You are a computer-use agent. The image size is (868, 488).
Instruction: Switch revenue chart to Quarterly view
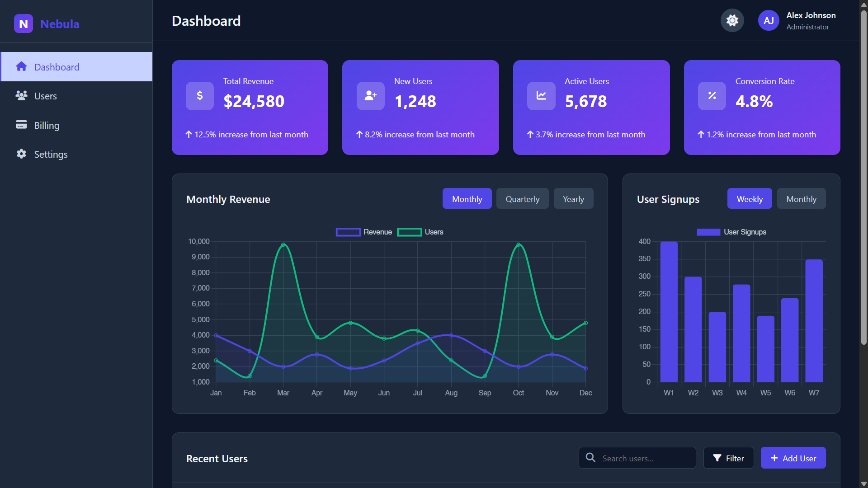[522, 198]
